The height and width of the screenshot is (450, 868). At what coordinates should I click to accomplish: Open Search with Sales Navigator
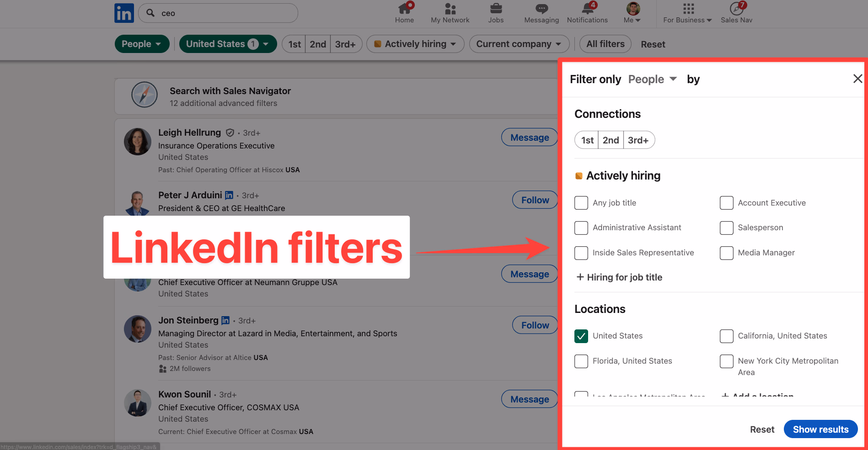[x=230, y=91]
